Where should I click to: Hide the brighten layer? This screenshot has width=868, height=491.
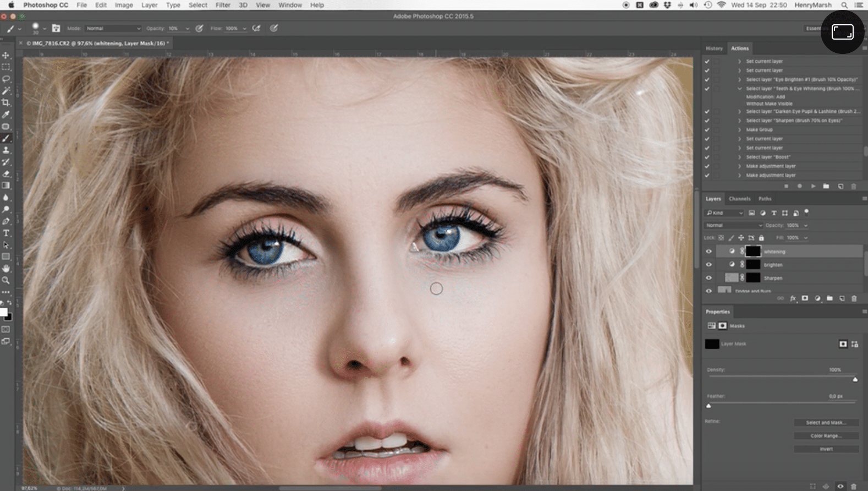pos(708,265)
